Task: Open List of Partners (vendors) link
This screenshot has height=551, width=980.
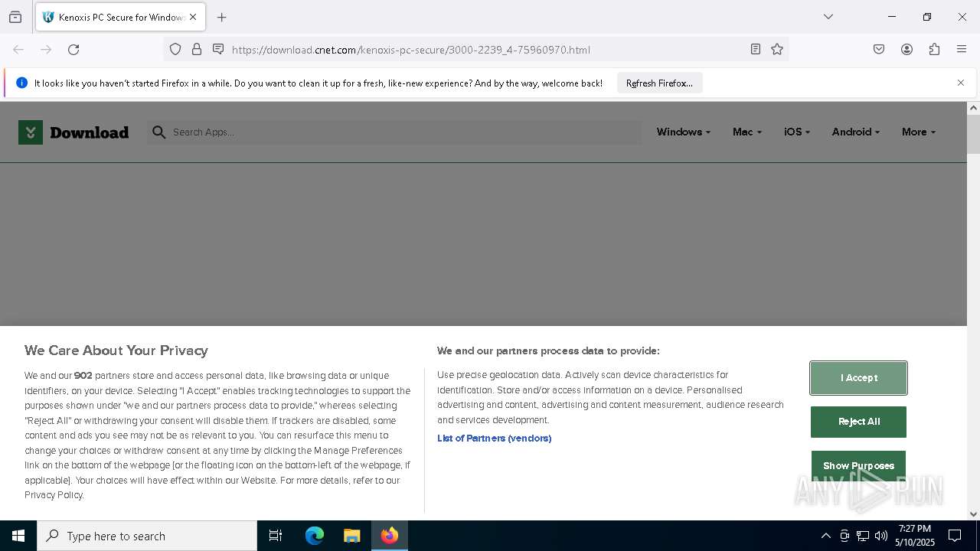Action: (495, 439)
